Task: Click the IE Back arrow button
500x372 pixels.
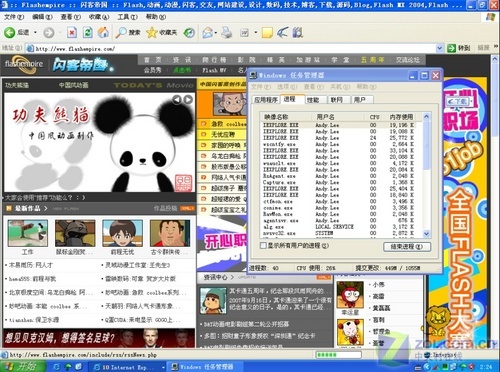Action: pos(10,33)
